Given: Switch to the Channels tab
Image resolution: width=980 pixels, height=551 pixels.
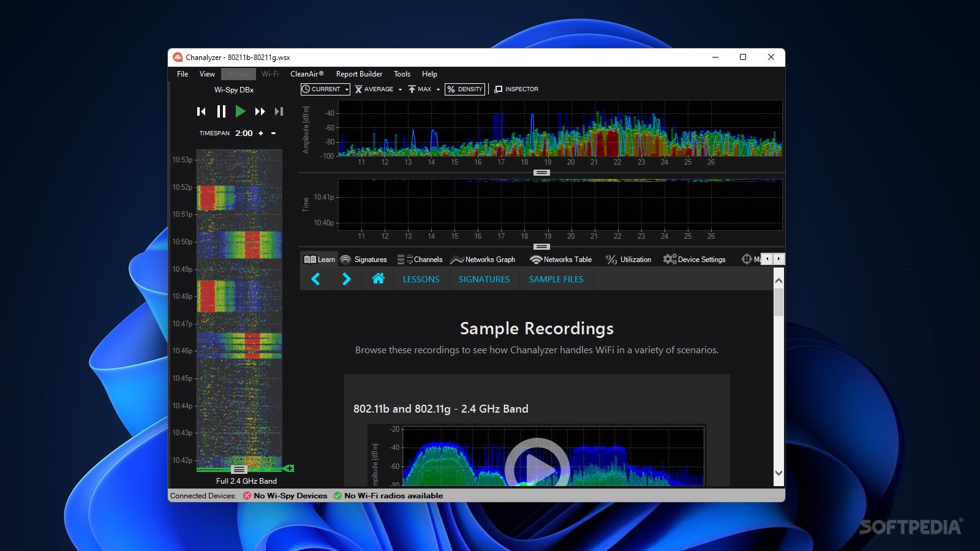Looking at the screenshot, I should click(420, 260).
